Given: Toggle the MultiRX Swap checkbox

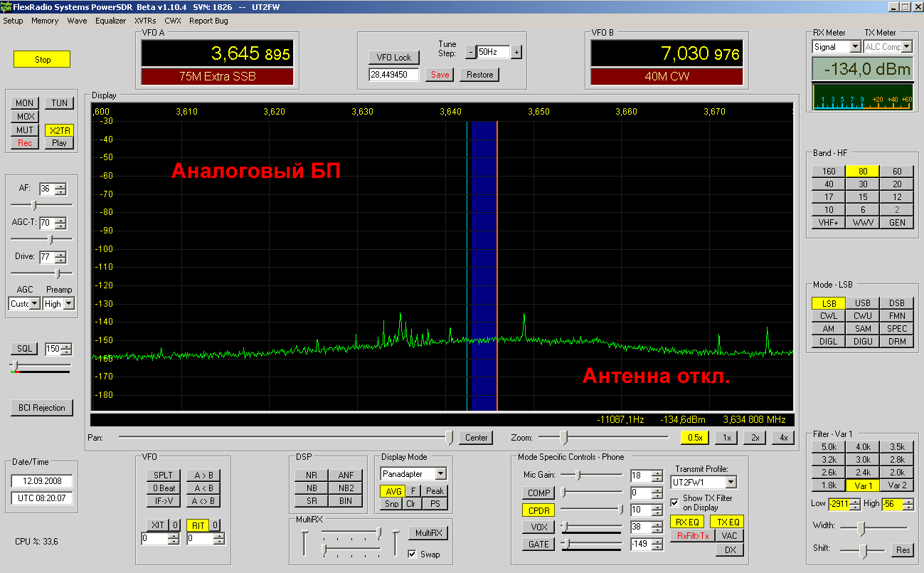Looking at the screenshot, I should click(413, 554).
